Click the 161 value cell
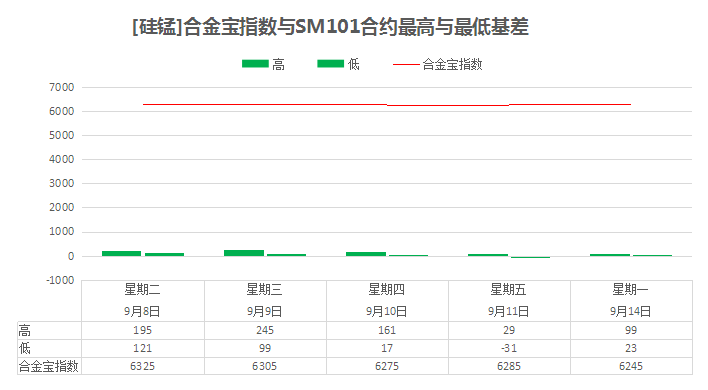 387,330
